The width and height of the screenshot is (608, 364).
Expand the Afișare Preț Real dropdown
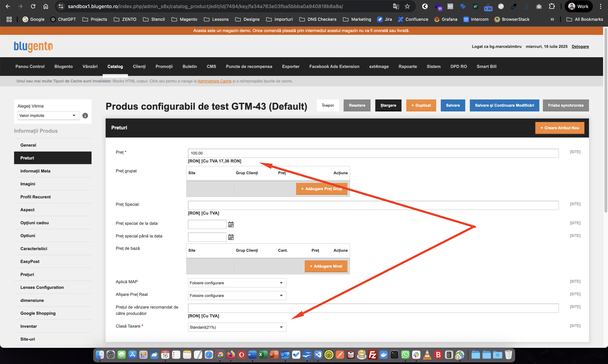click(237, 296)
